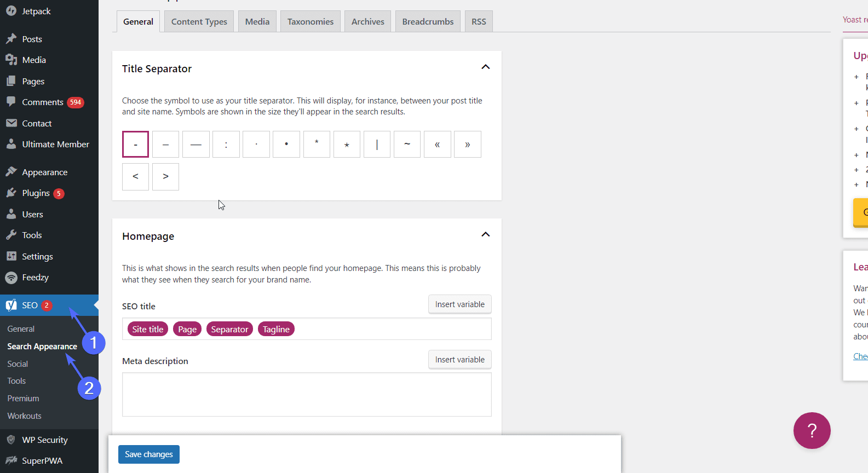
Task: Click the Users icon in sidebar
Action: pos(11,214)
